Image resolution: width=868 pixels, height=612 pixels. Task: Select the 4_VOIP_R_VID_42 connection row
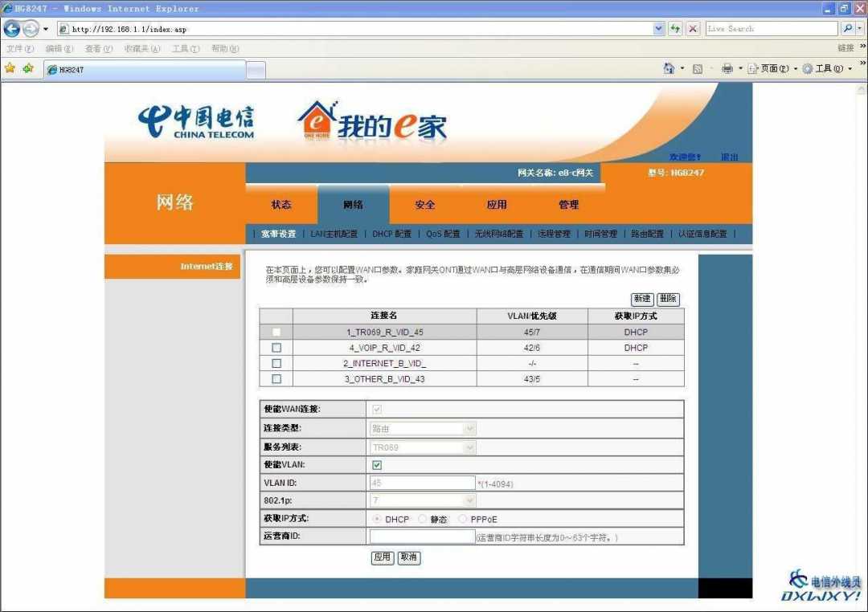[x=472, y=348]
